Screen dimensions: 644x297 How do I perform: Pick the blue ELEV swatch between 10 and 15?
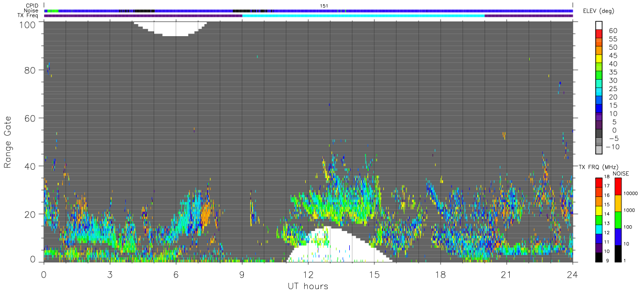[x=599, y=108]
